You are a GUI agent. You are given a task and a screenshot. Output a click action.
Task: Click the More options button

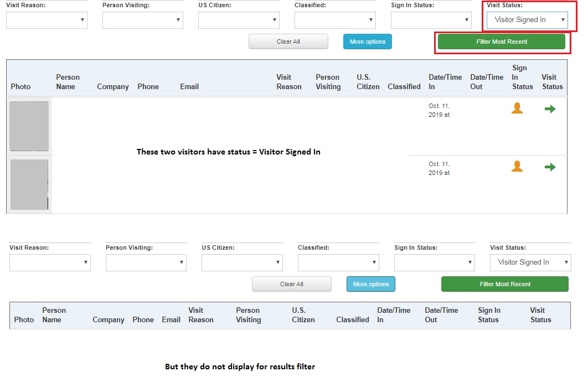[367, 41]
